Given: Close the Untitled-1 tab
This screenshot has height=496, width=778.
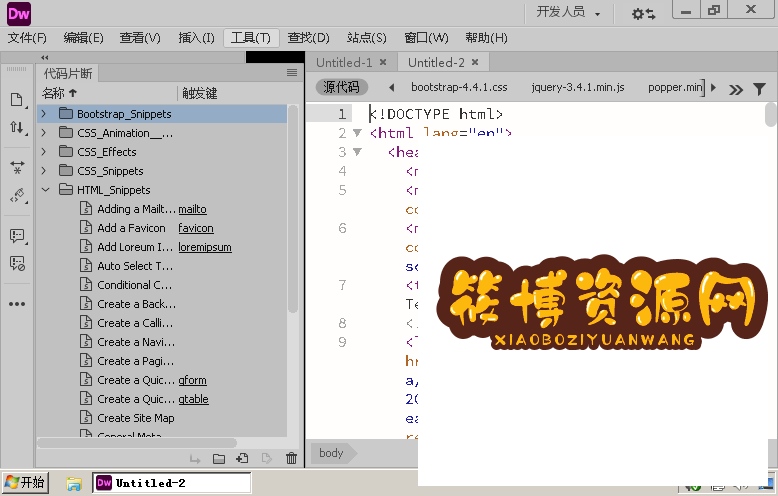Looking at the screenshot, I should [383, 62].
